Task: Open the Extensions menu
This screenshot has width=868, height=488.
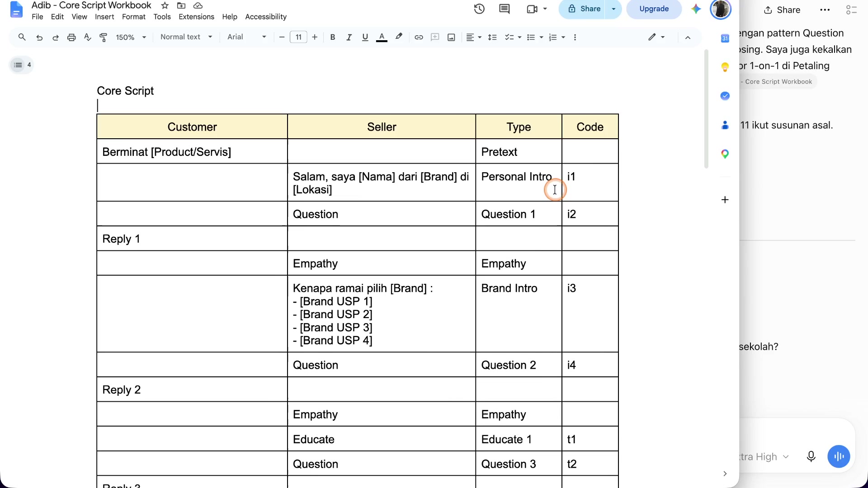Action: (x=197, y=17)
